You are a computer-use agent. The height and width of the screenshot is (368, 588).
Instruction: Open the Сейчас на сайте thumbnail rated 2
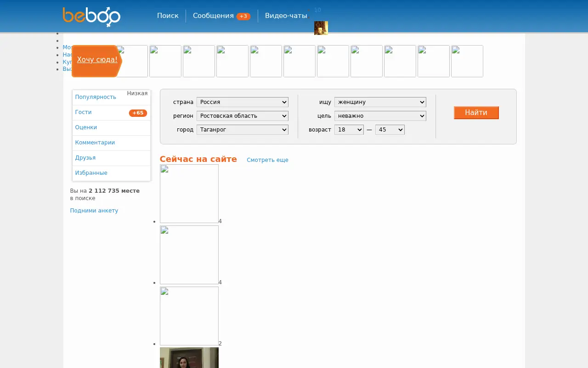189,316
